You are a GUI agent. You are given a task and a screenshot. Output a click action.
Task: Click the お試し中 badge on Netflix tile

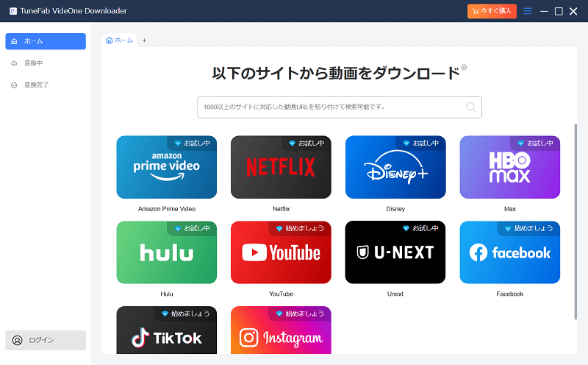(x=306, y=143)
